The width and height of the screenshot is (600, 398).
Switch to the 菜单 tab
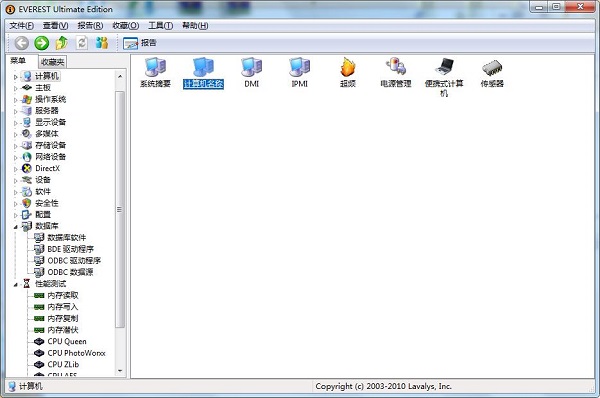coord(18,61)
